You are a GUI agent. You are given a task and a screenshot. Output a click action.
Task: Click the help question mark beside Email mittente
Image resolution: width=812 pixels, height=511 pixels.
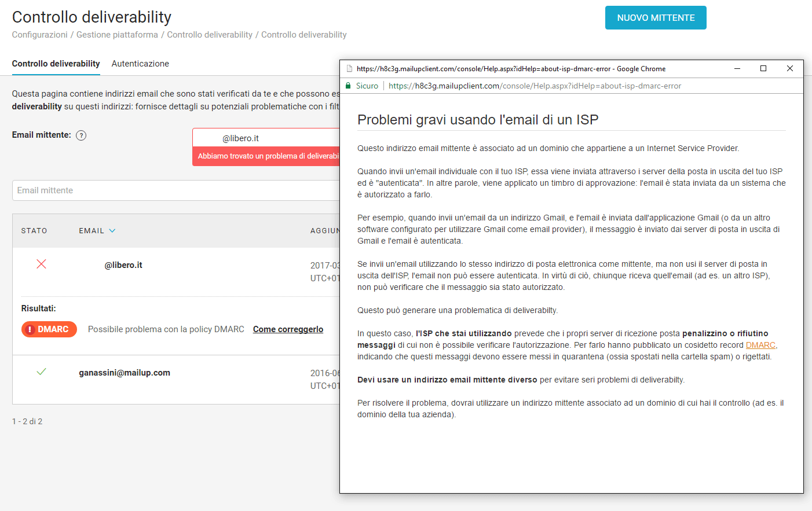81,135
